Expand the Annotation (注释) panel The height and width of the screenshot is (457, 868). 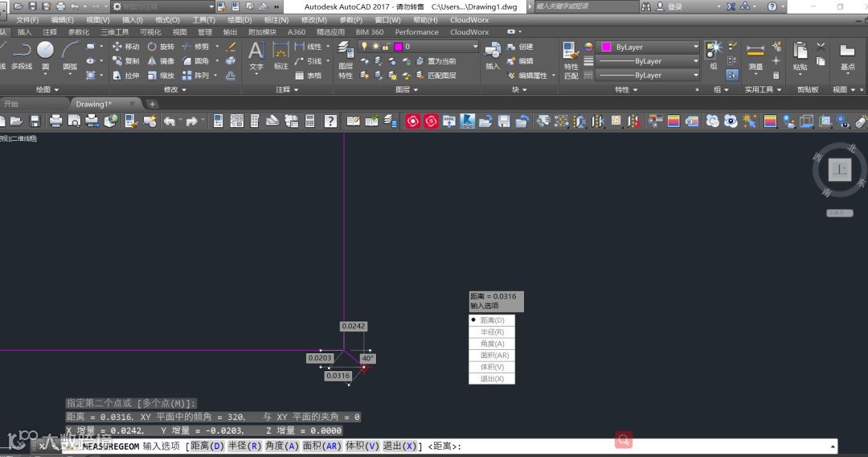pyautogui.click(x=287, y=89)
